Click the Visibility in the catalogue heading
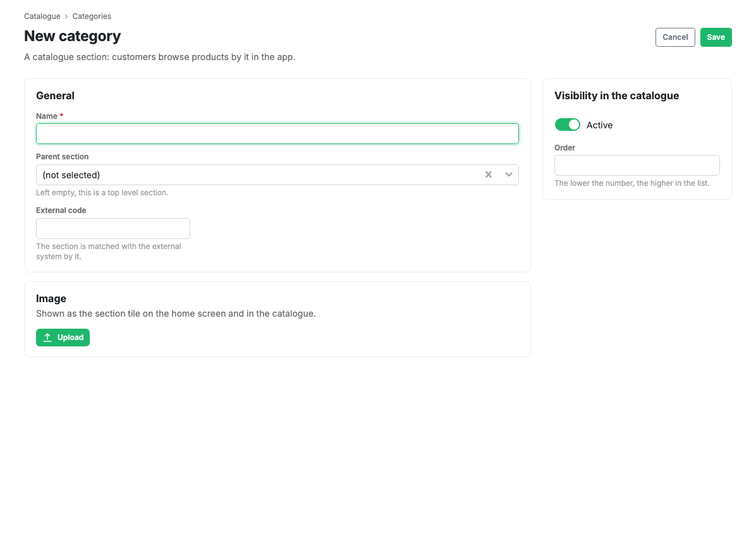Viewport: 756px width, 536px height. point(617,96)
